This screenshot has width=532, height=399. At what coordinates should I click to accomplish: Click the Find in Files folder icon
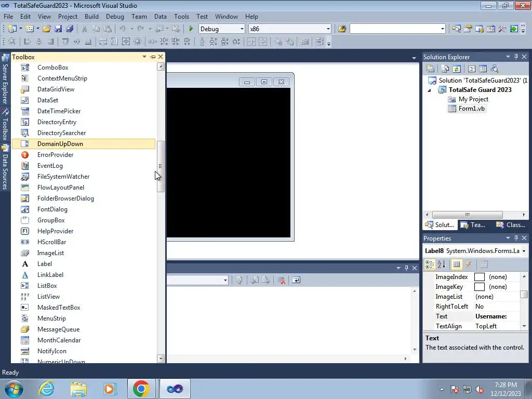342,29
